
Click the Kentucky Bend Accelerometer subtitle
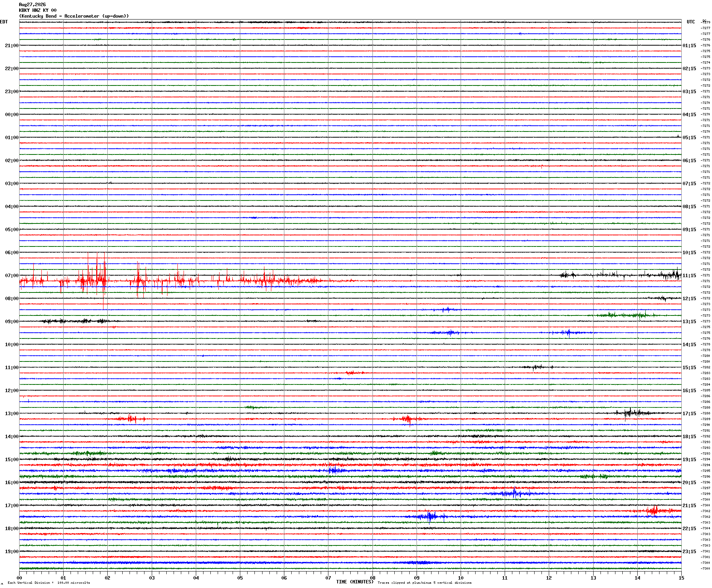(74, 16)
